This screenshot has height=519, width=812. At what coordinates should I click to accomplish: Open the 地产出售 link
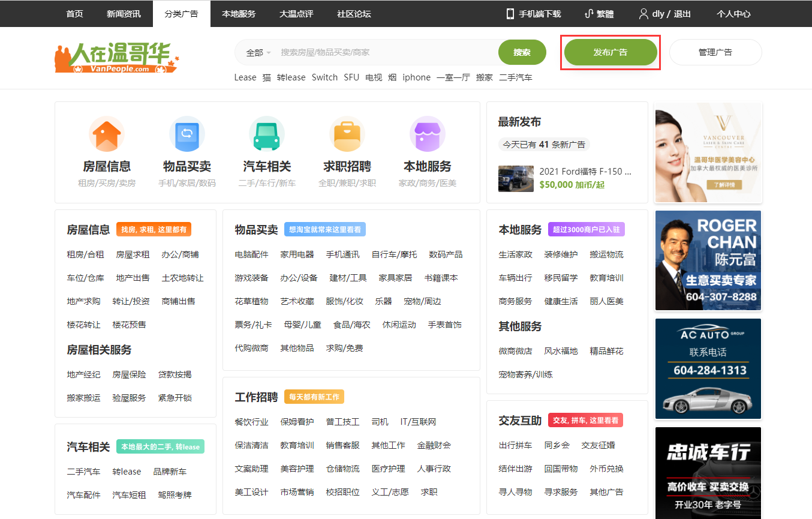click(x=133, y=278)
